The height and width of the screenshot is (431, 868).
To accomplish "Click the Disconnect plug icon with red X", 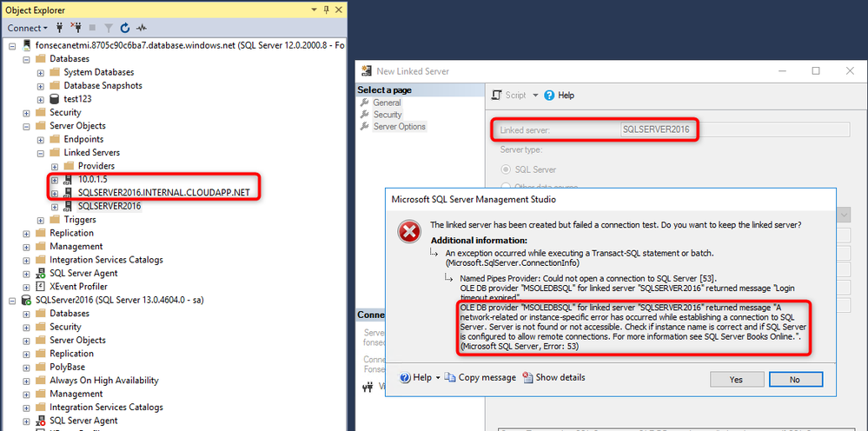I will point(76,28).
